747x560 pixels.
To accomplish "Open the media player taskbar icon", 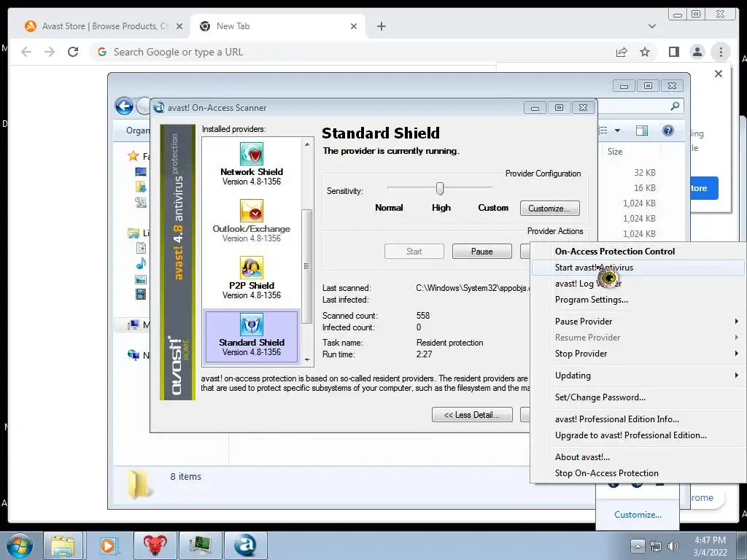I will point(108,545).
